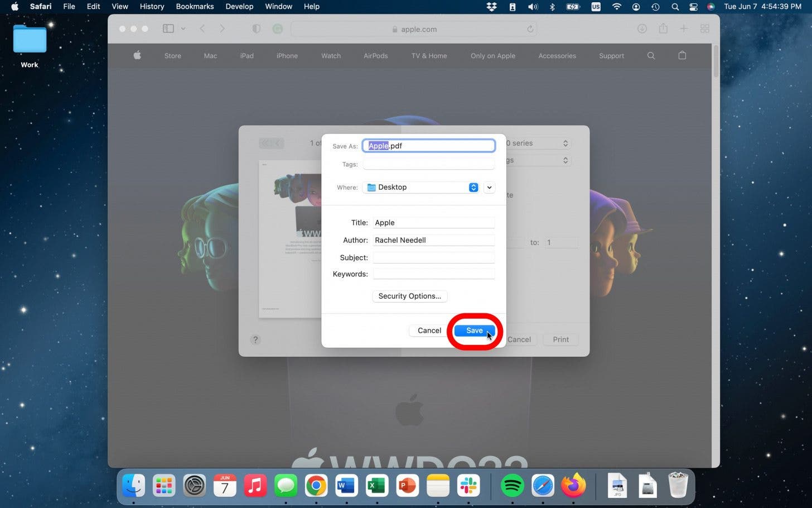Cancel the Save As dialog
The image size is (812, 508).
coord(429,330)
